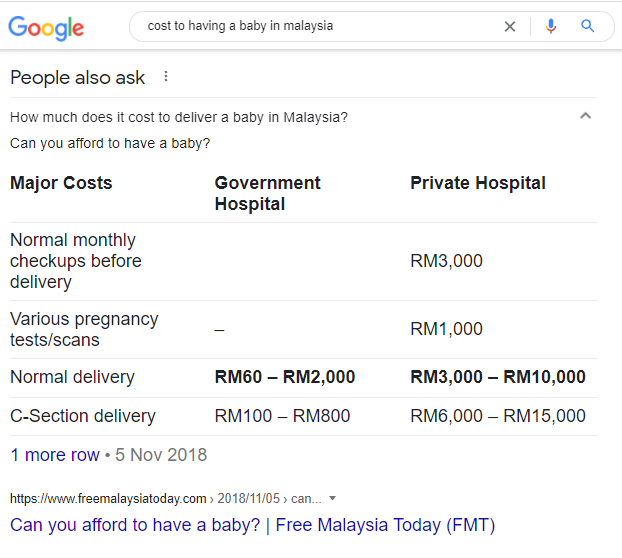Collapse the deliver a baby question

pyautogui.click(x=586, y=116)
